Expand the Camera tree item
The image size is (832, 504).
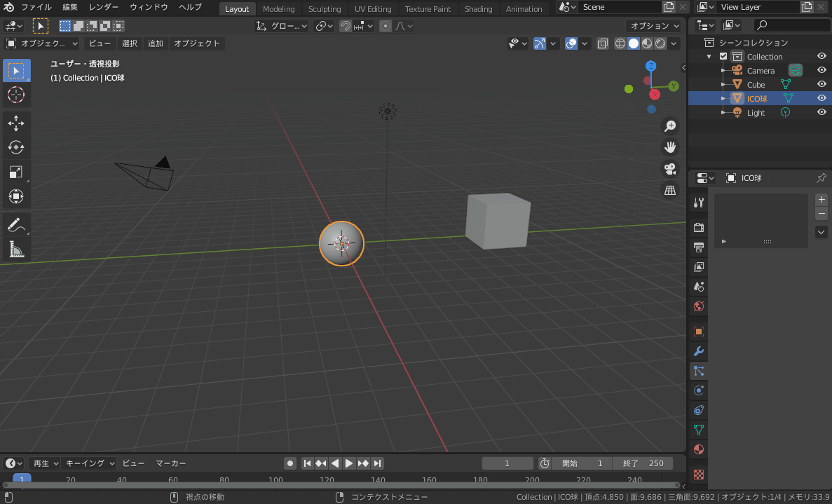click(723, 71)
